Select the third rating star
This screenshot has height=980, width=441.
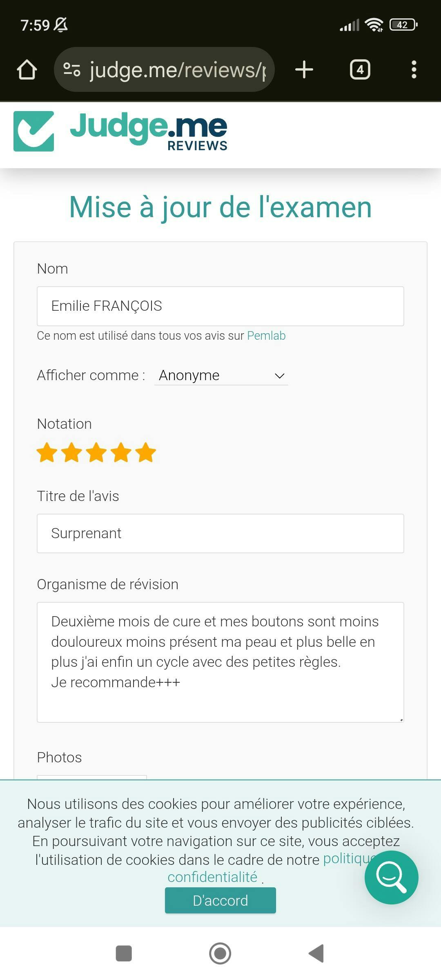(x=96, y=452)
